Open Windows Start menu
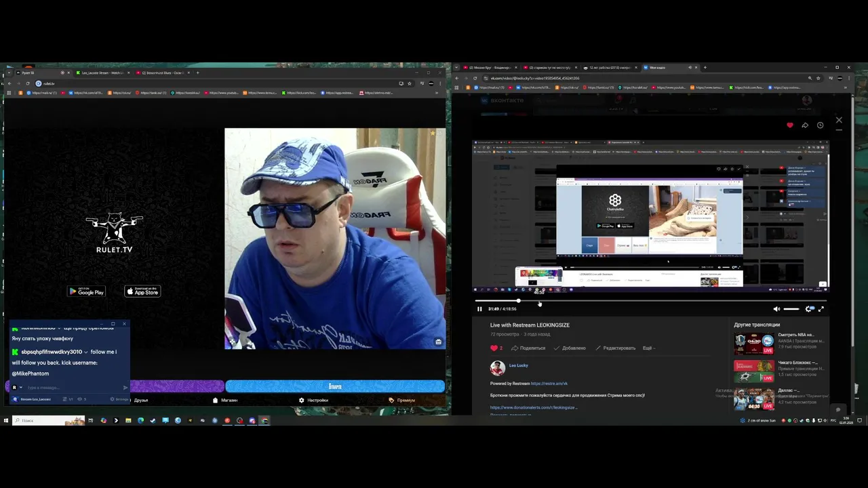Screen dimensions: 868x488 click(x=6, y=420)
